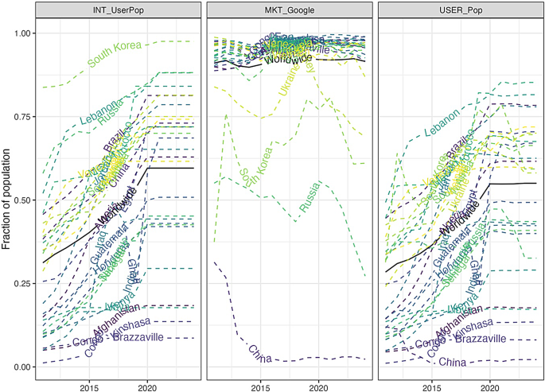Click the 0.00 y-axis tick label
The height and width of the screenshot is (392, 545).
point(22,367)
